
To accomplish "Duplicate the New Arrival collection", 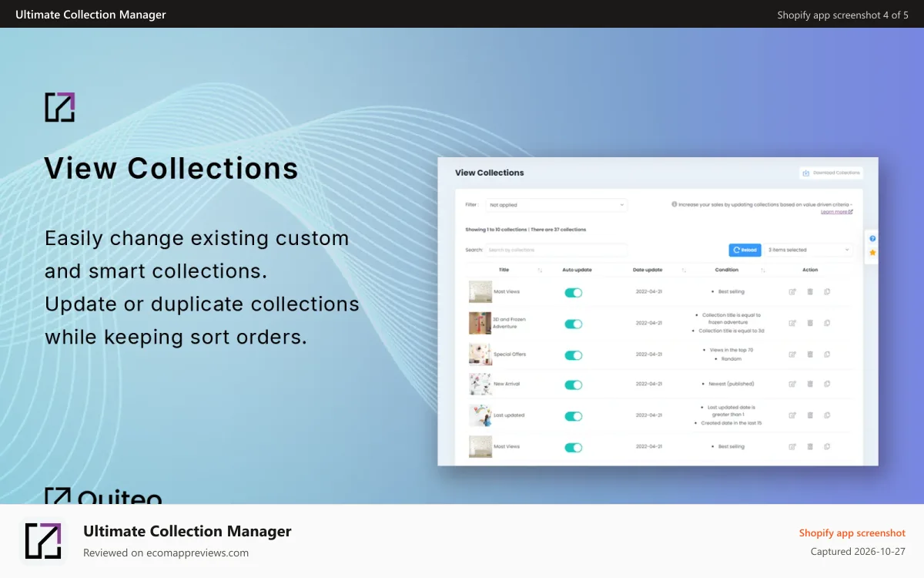I will click(827, 384).
